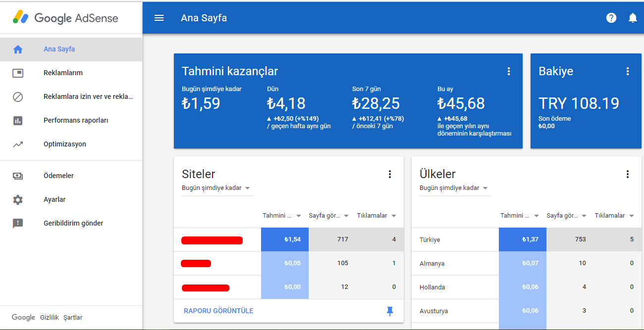The height and width of the screenshot is (330, 644).
Task: Click the Tahmini kazançlar card title
Action: 230,71
